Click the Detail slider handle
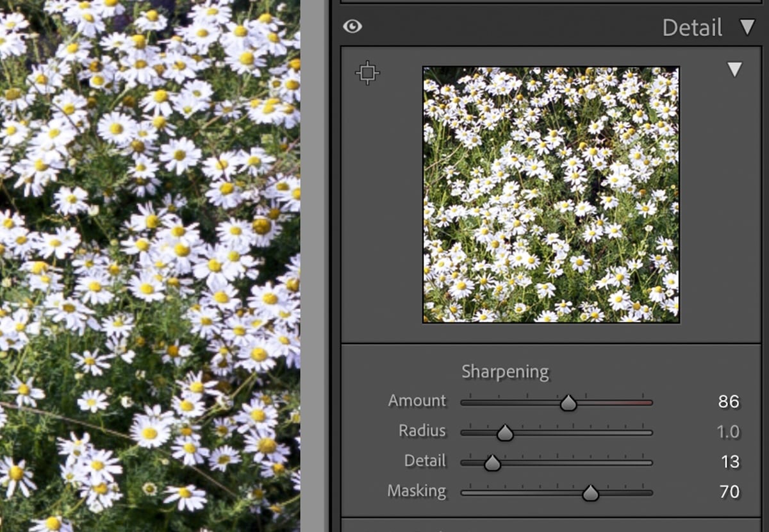Viewport: 769px width, 532px height. 491,462
